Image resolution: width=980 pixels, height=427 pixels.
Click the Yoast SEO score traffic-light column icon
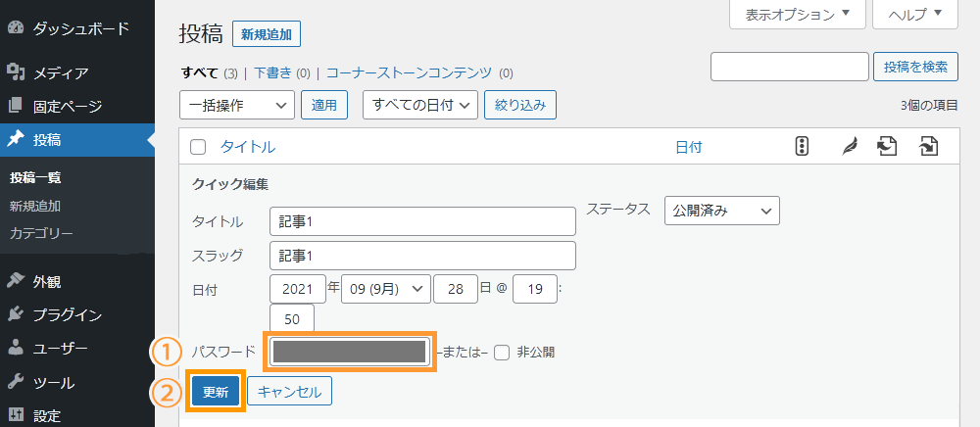pos(802,147)
